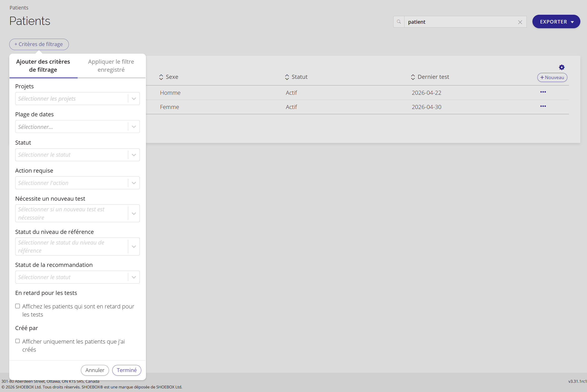
Task: Expand the Action requise dropdown chevron
Action: (134, 183)
